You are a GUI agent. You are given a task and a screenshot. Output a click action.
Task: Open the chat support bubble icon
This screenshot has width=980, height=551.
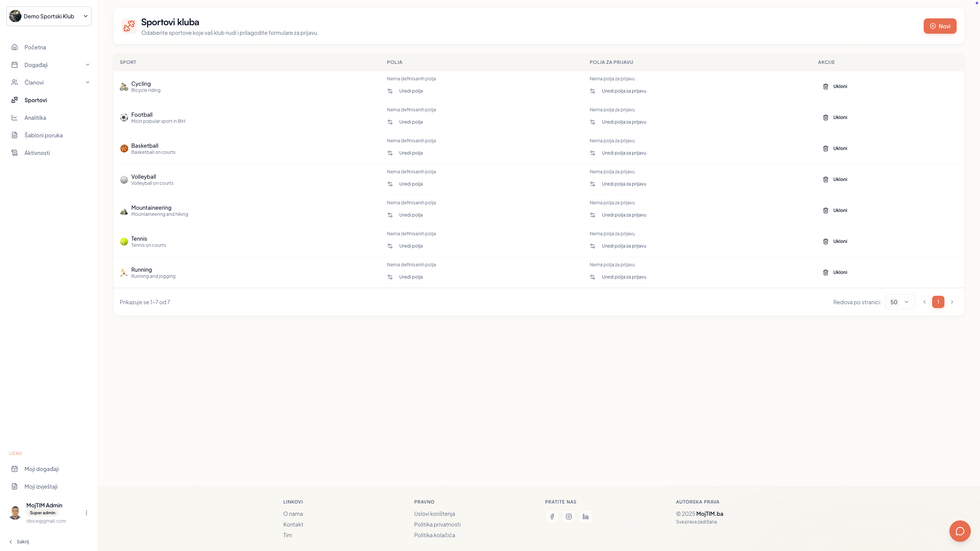(960, 531)
